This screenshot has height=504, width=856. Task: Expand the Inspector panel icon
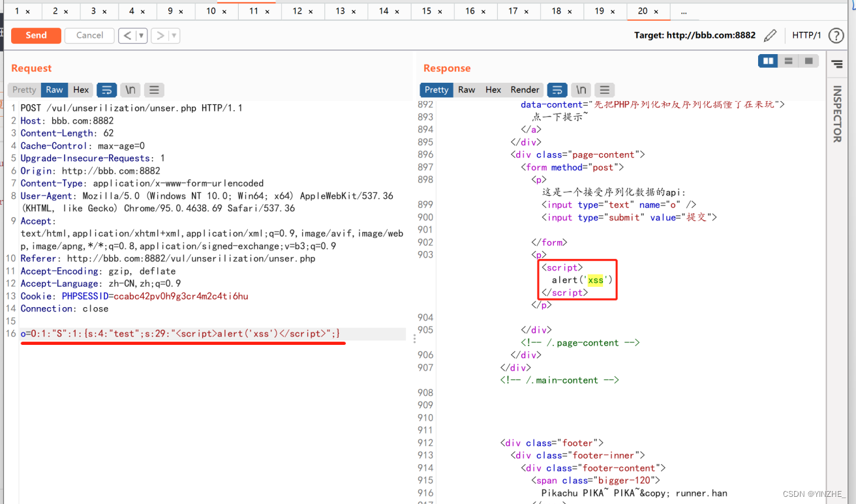[837, 64]
